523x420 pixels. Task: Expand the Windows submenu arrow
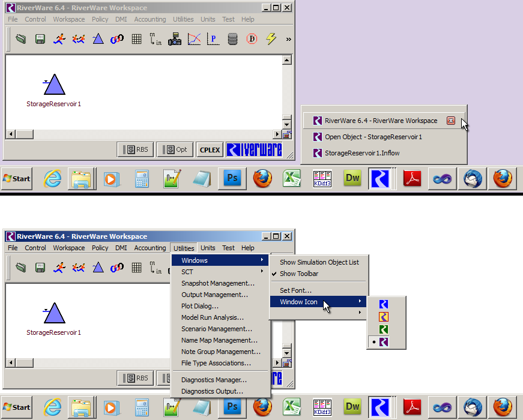(262, 260)
